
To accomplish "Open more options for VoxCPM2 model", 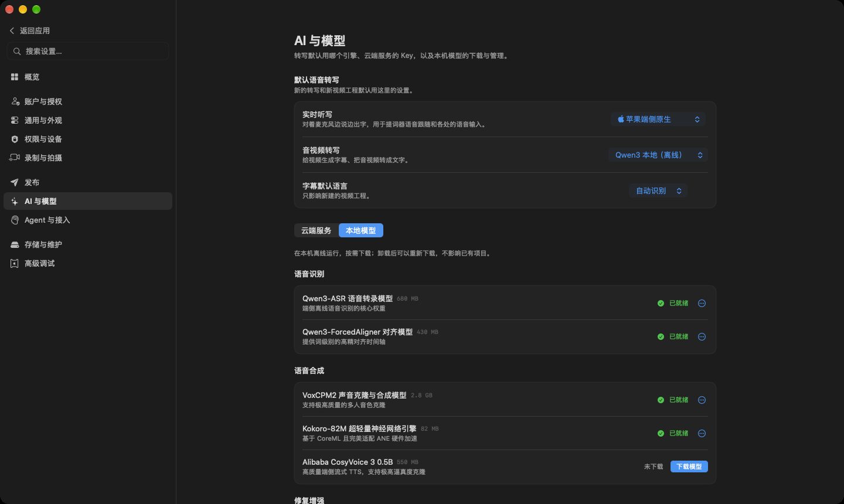I will point(702,400).
